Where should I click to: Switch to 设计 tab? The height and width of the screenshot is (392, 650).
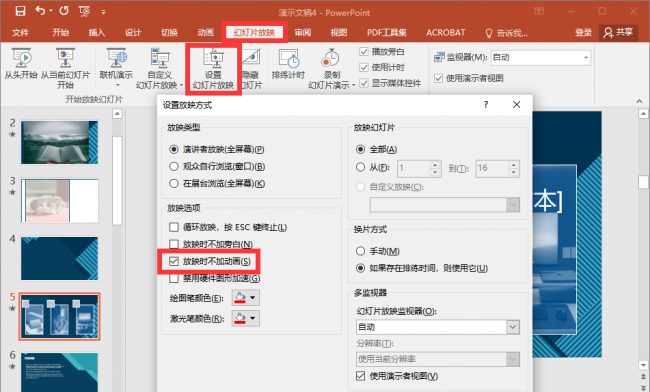[x=133, y=33]
